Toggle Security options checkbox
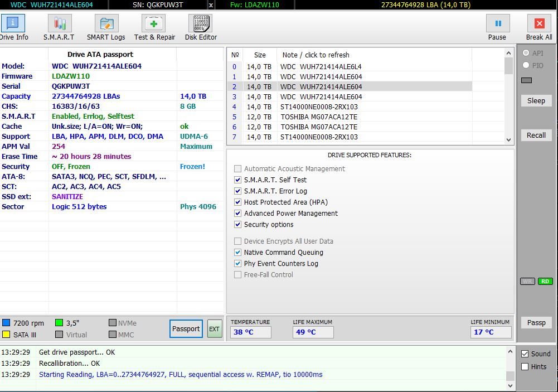 [x=237, y=224]
